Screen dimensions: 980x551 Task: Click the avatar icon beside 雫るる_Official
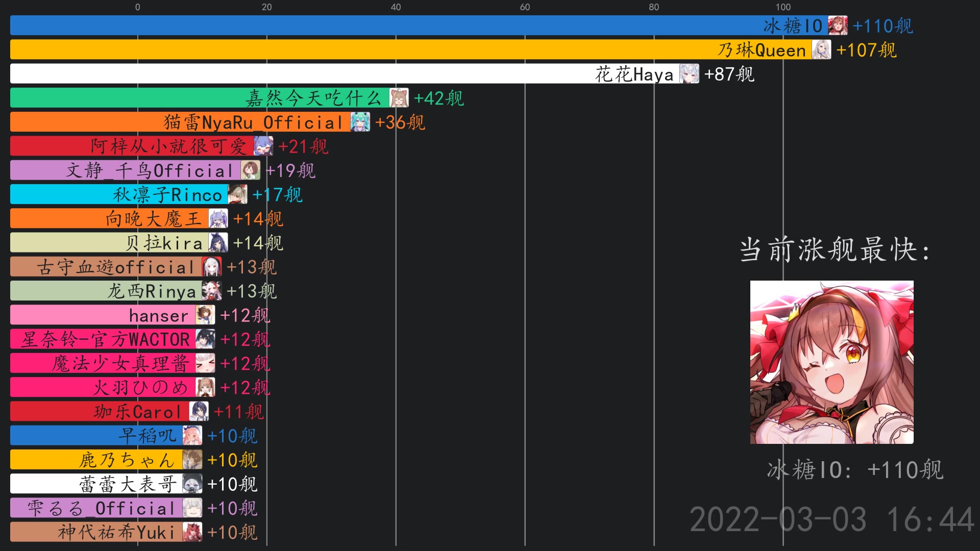pyautogui.click(x=192, y=508)
